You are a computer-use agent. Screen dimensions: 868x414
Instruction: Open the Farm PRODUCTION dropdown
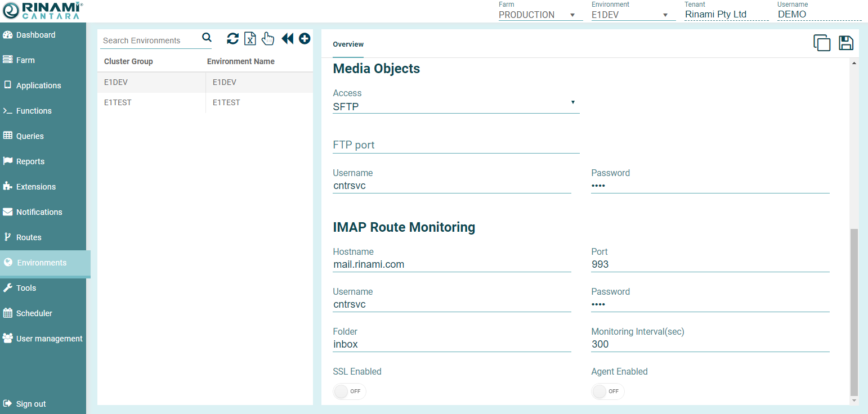540,15
